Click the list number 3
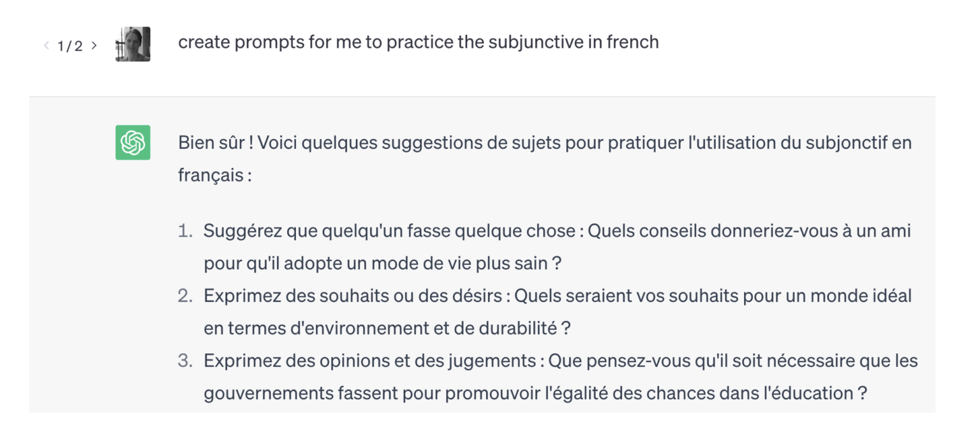980x445 pixels. click(187, 360)
